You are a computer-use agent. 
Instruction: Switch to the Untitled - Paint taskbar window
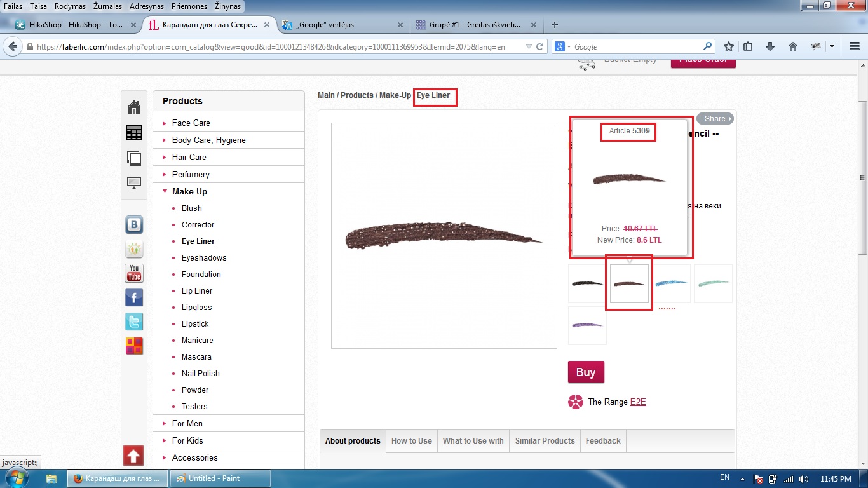pyautogui.click(x=220, y=478)
